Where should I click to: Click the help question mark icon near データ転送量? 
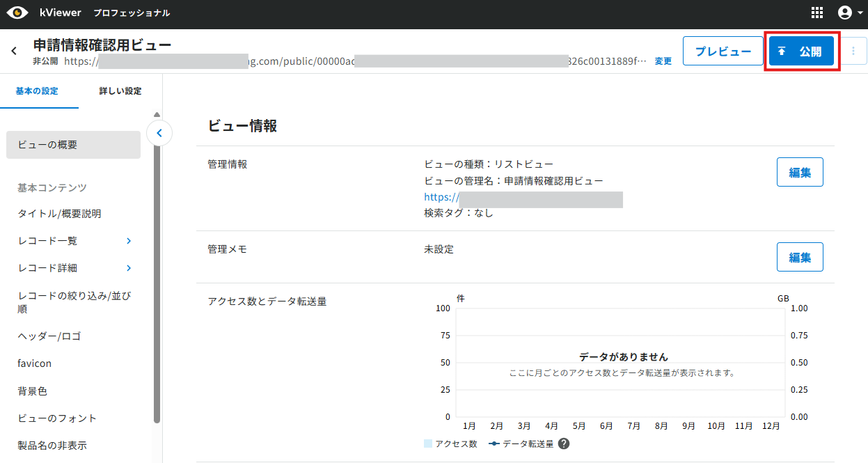coord(564,444)
